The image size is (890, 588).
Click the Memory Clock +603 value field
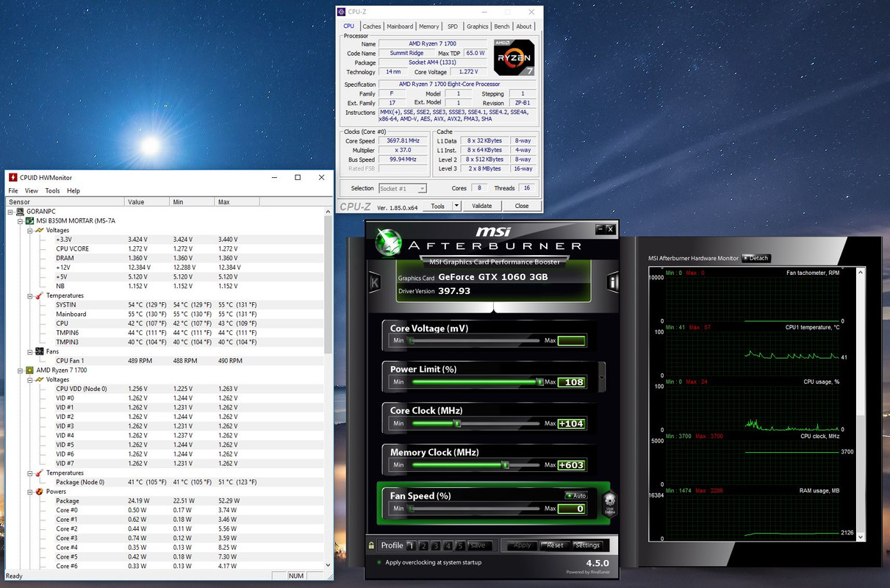571,465
